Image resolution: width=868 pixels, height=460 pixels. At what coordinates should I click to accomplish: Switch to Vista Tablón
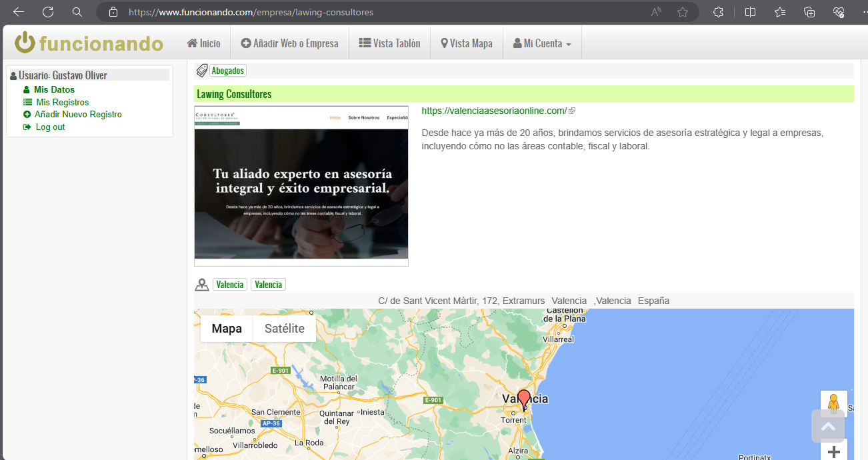pos(389,43)
